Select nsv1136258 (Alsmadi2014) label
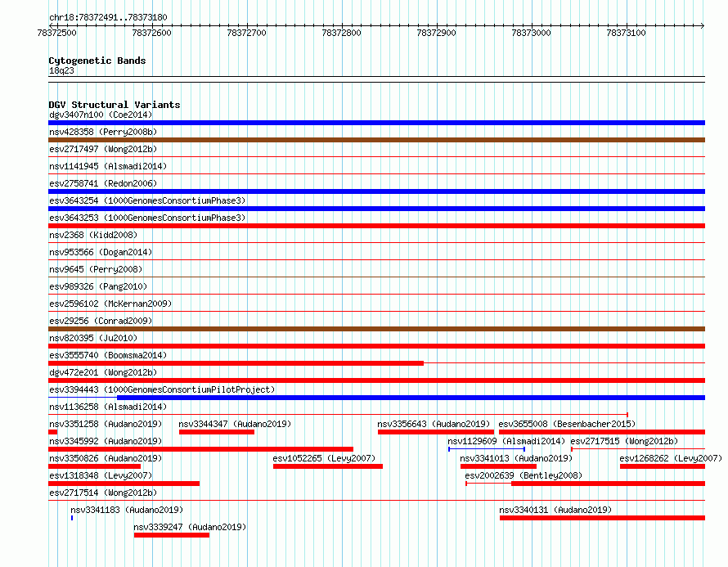Viewport: 728px width, 567px height. pos(108,407)
